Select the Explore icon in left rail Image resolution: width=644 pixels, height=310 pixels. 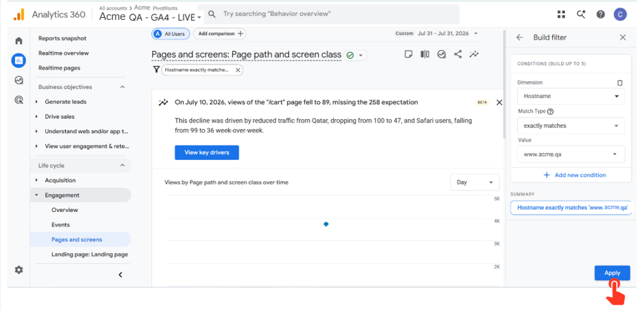tap(18, 80)
